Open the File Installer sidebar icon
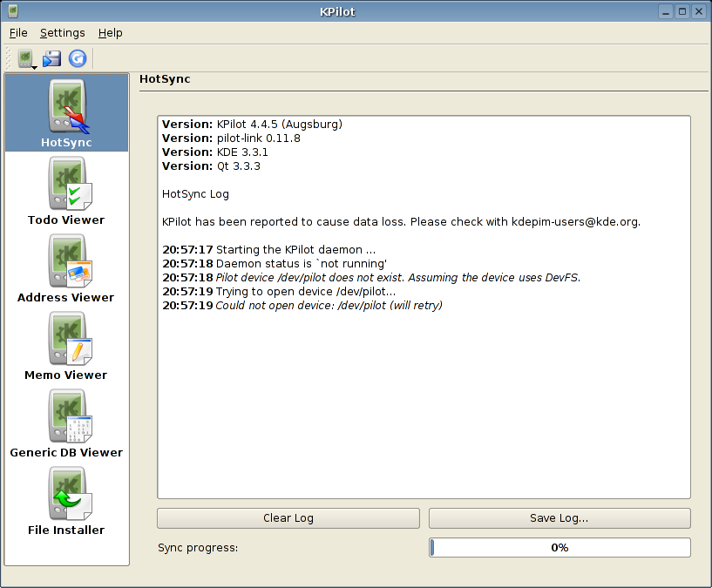The image size is (712, 588). point(66,501)
